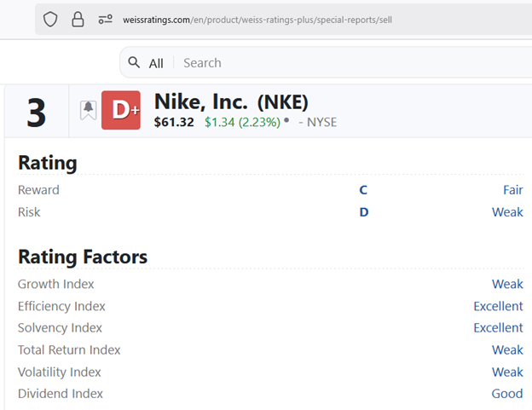Click the magnifying glass search icon
Viewport: 532px width, 410px height.
(x=134, y=62)
